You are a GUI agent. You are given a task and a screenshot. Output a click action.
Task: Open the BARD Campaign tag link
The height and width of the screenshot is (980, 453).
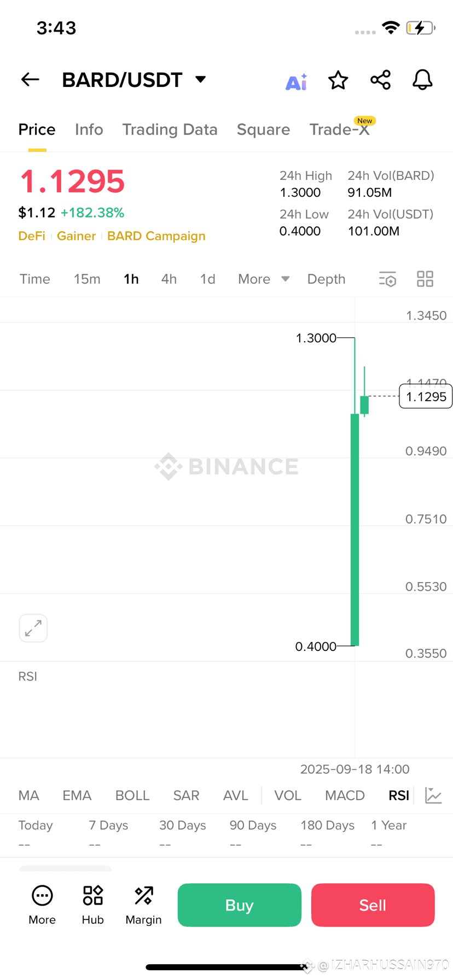[156, 236]
